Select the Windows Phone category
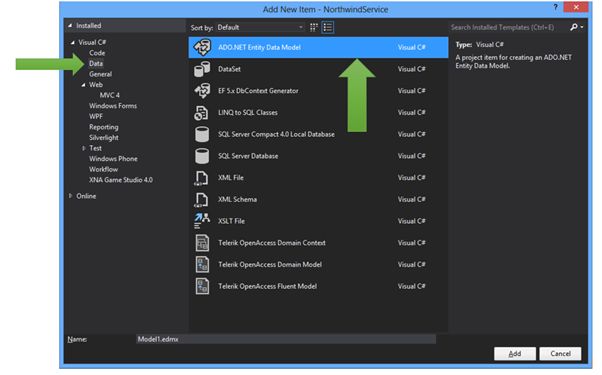 113,159
